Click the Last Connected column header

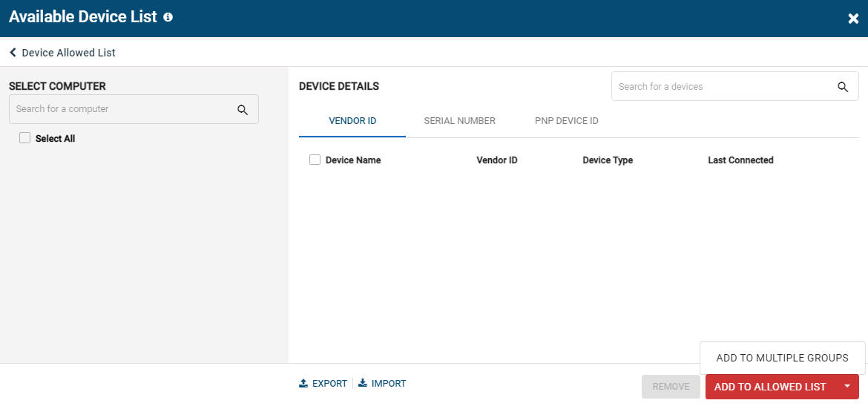740,160
